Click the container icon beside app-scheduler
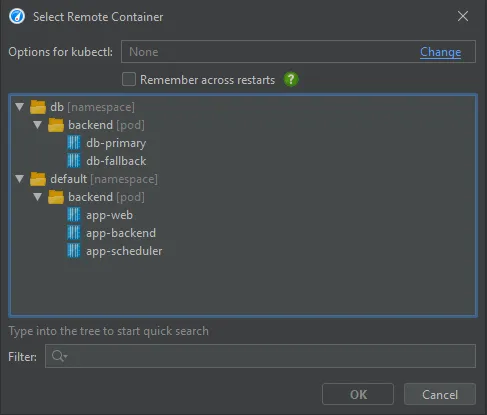This screenshot has width=487, height=415. click(x=74, y=251)
